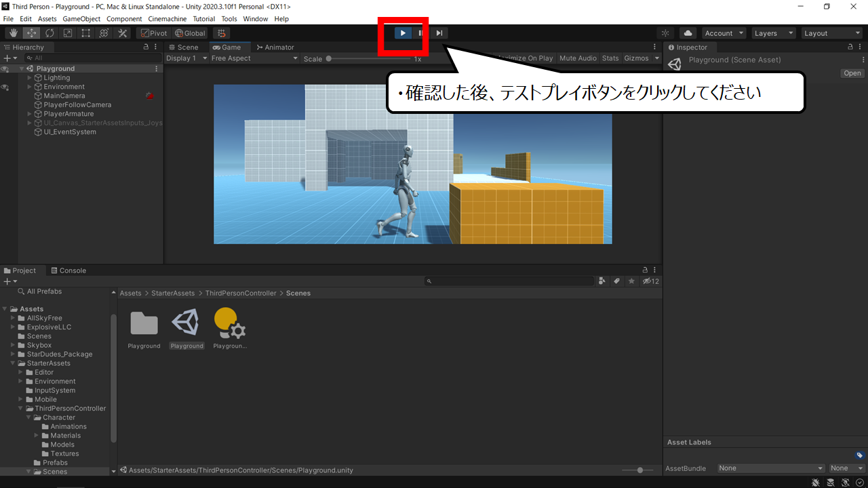
Task: Switch to the Scene tab
Action: click(183, 47)
